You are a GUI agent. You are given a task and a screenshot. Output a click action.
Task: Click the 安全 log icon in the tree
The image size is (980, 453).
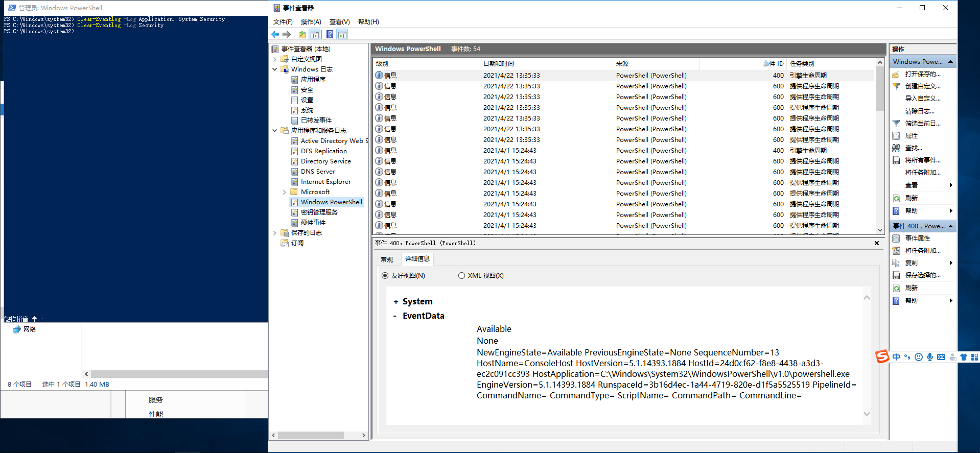tap(294, 90)
